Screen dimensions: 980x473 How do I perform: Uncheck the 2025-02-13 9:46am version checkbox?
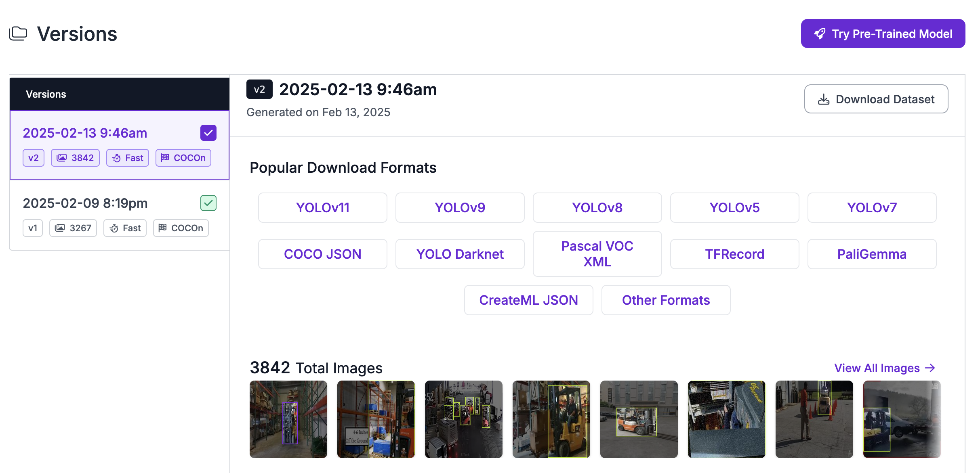pos(208,132)
